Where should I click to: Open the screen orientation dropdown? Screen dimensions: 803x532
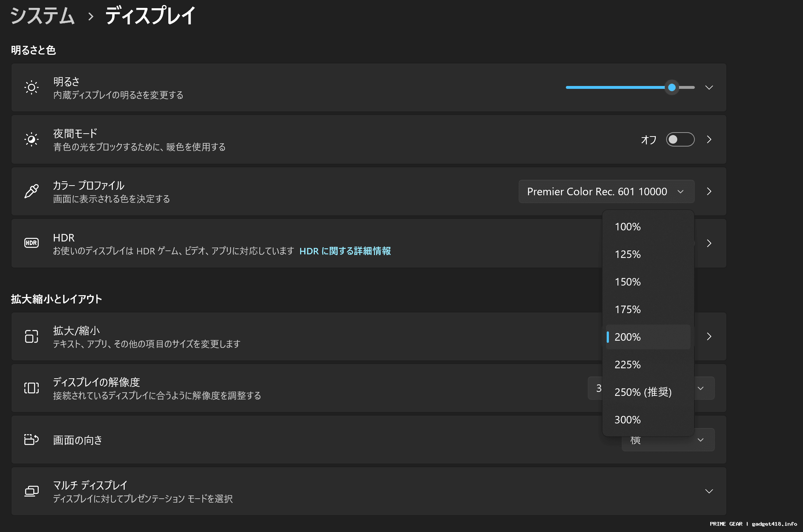click(668, 440)
